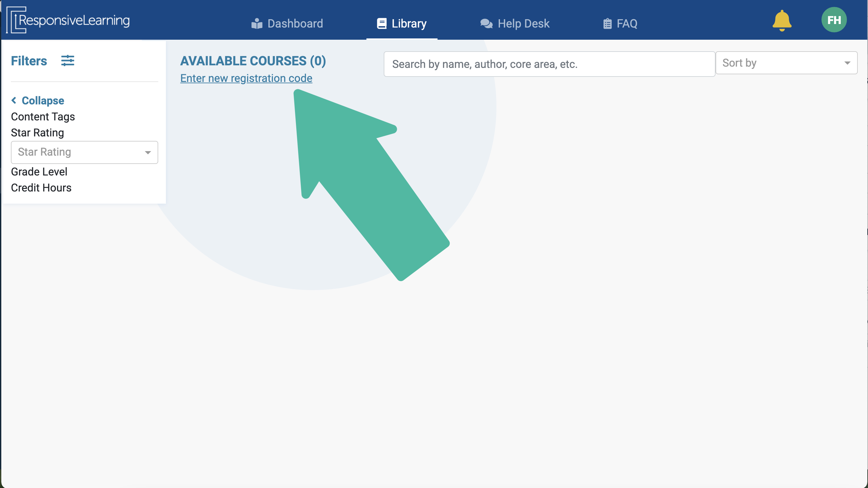Open the Sort by dropdown
The image size is (868, 488).
[x=786, y=63]
